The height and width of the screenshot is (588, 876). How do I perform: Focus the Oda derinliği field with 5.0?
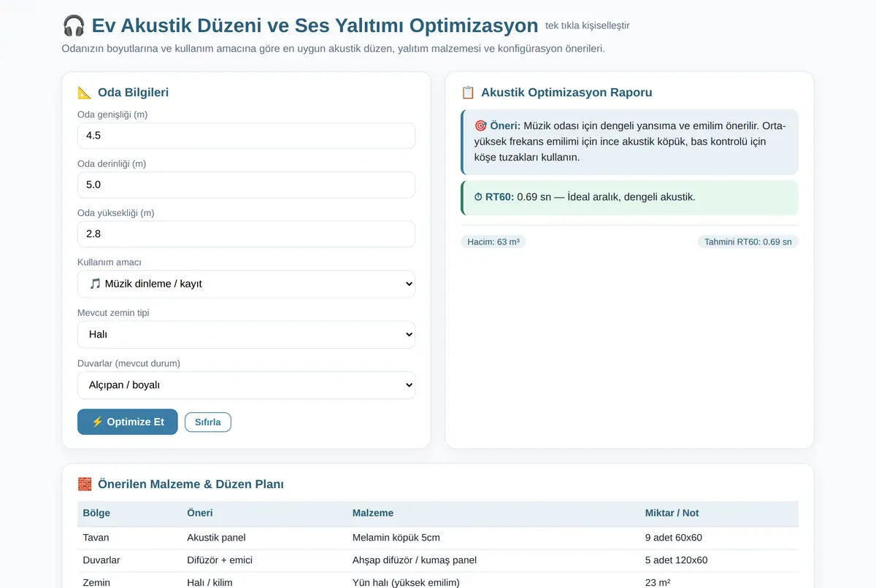coord(246,185)
